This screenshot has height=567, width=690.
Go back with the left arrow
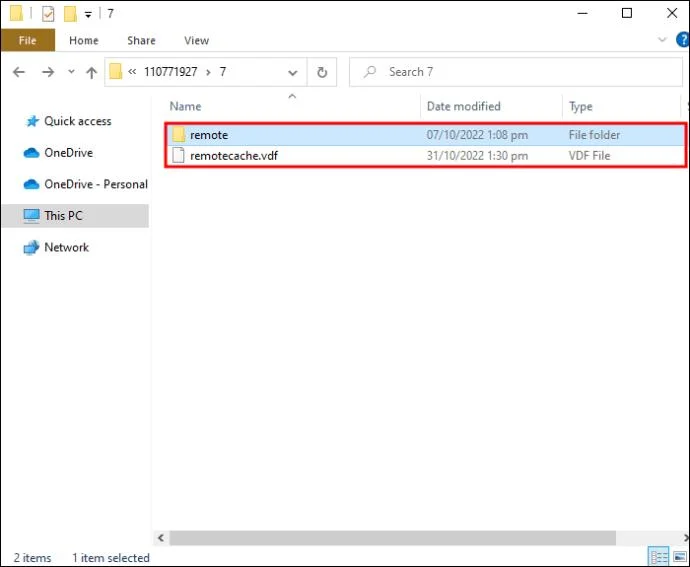[19, 72]
